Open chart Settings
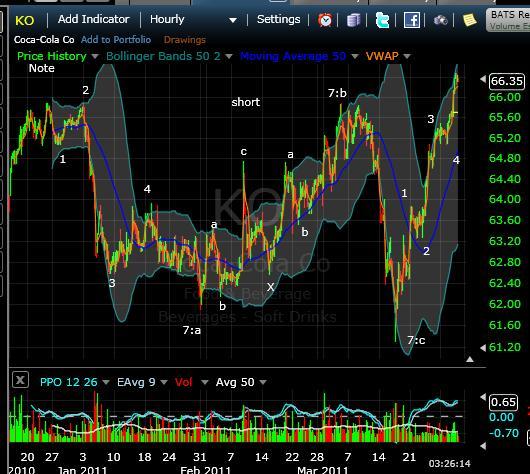Image resolution: width=530 pixels, height=474 pixels. pos(279,19)
